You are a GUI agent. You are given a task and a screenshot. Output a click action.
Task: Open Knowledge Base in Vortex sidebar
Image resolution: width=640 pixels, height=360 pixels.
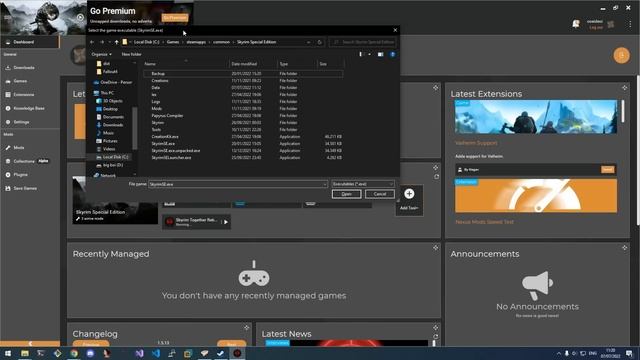pyautogui.click(x=29, y=109)
